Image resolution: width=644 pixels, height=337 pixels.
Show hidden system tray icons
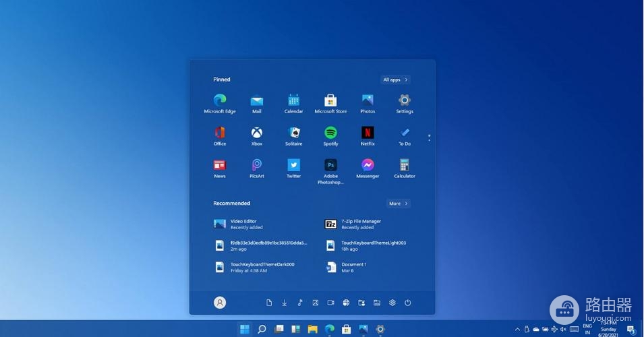518,330
